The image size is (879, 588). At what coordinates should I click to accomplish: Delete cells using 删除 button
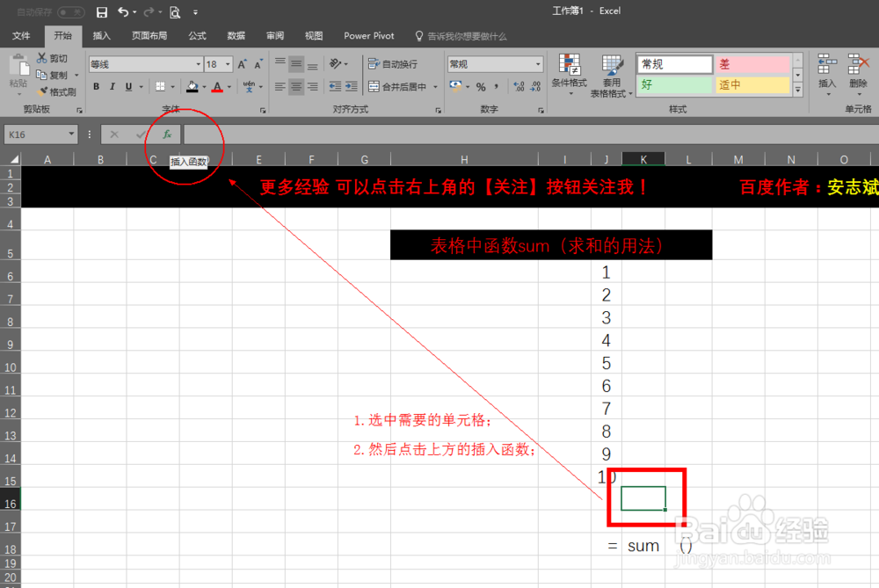tap(858, 75)
